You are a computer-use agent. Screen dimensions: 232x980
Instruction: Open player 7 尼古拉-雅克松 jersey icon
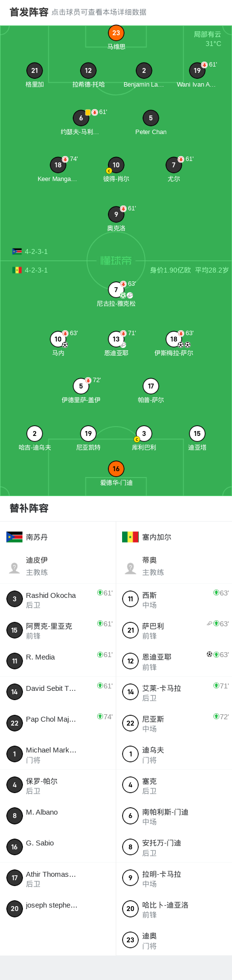tap(116, 290)
